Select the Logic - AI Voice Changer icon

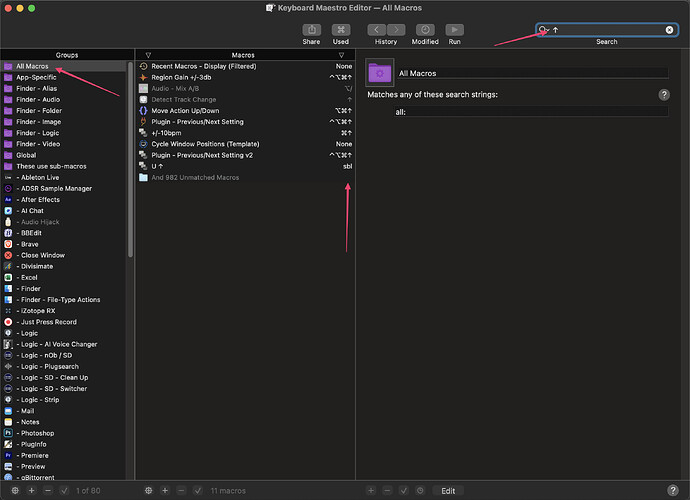(8, 344)
